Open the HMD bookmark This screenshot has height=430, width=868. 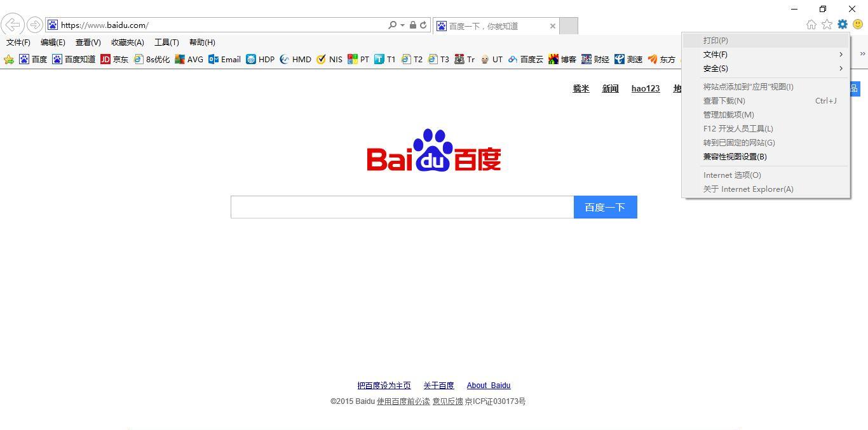[x=295, y=60]
